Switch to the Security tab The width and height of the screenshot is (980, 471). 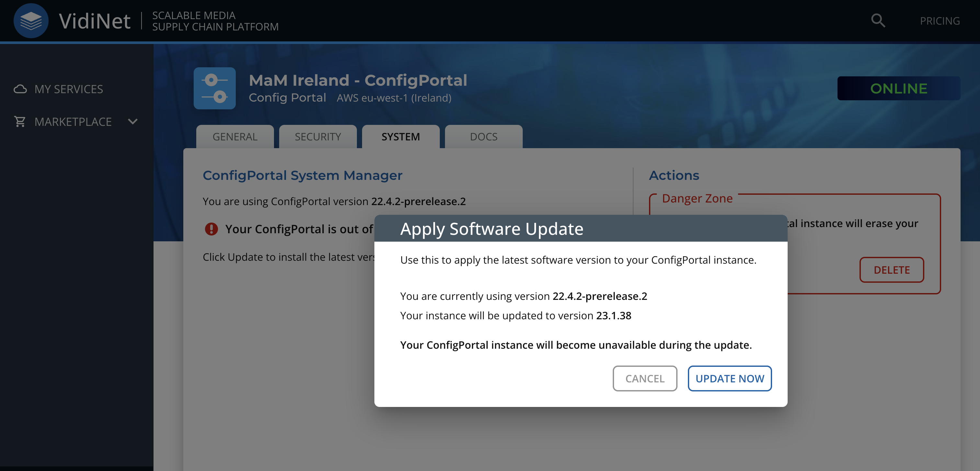[x=318, y=137]
